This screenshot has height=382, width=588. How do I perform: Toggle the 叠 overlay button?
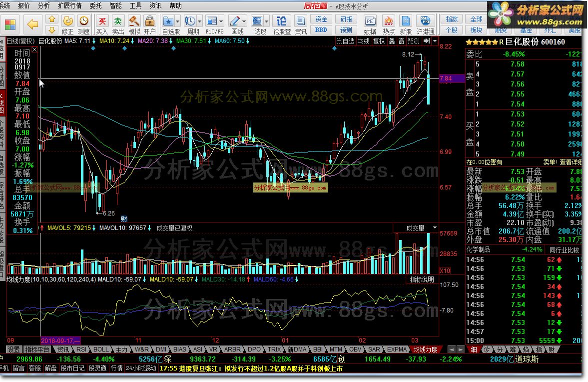click(x=392, y=41)
